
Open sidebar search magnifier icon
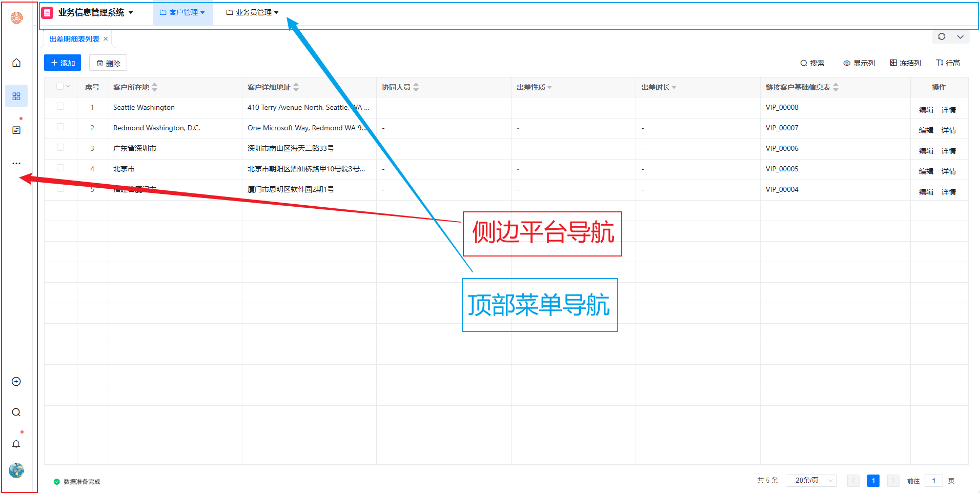coord(16,412)
